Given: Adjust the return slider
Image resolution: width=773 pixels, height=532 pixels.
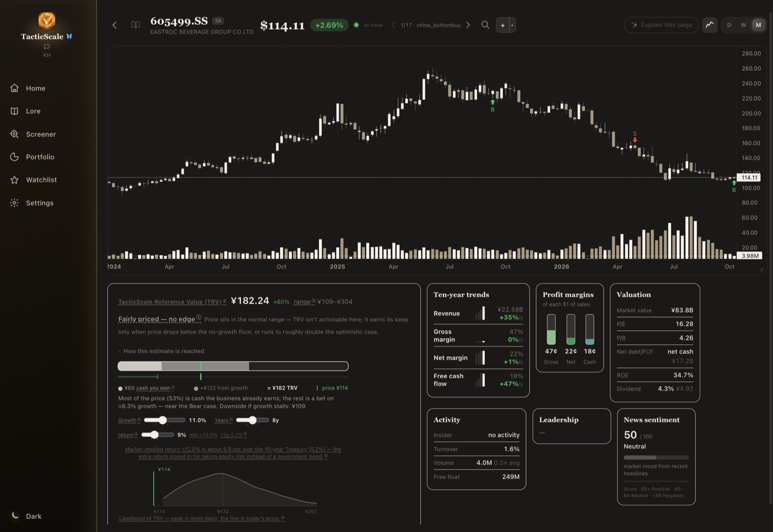Looking at the screenshot, I should pyautogui.click(x=157, y=434).
